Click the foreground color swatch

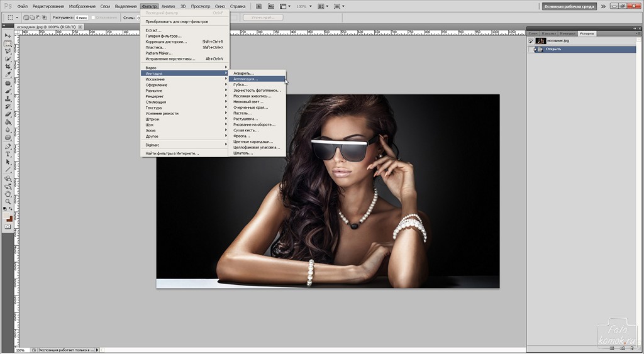coord(6,216)
